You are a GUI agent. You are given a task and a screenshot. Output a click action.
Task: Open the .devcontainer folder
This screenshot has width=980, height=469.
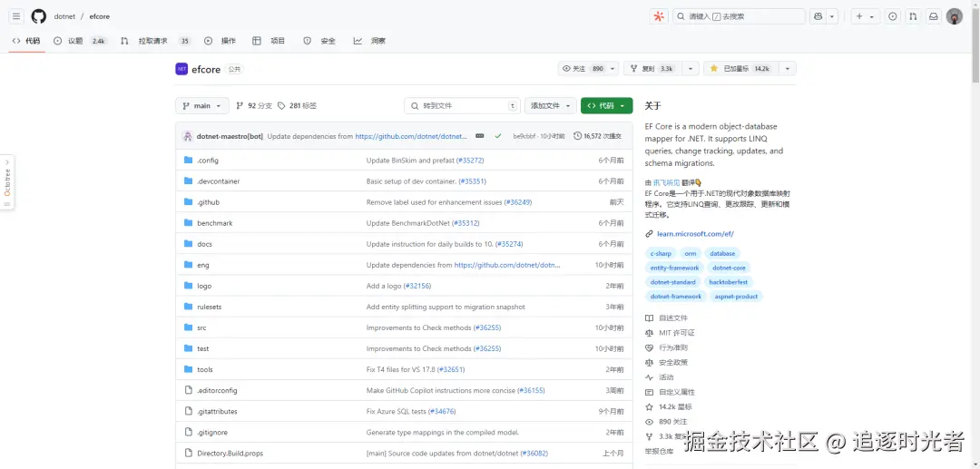(x=218, y=181)
